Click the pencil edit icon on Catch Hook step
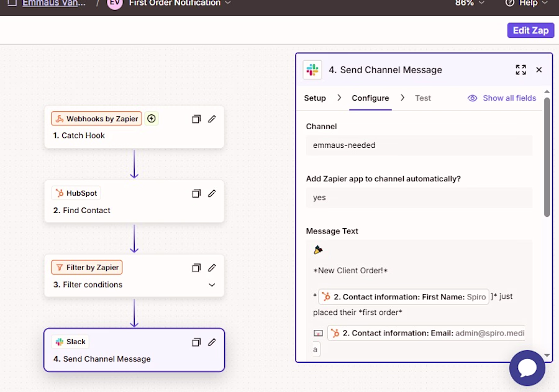 [x=212, y=119]
